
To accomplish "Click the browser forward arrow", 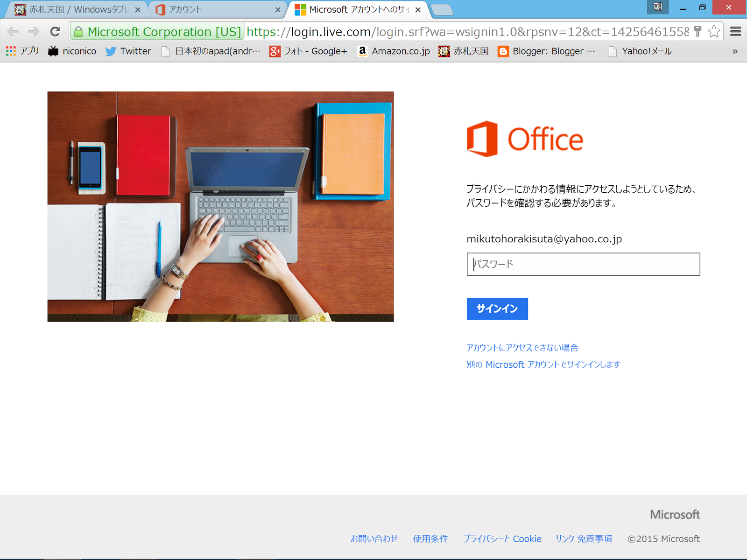I will point(34,32).
